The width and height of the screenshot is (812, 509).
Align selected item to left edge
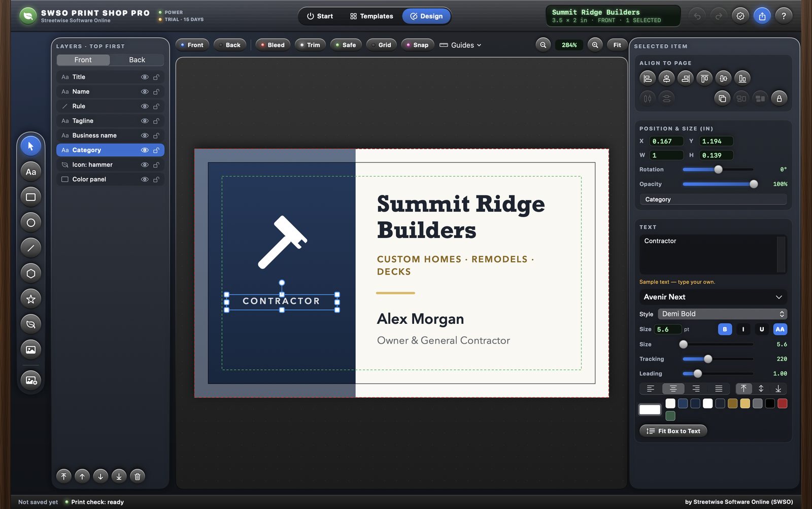pos(648,78)
